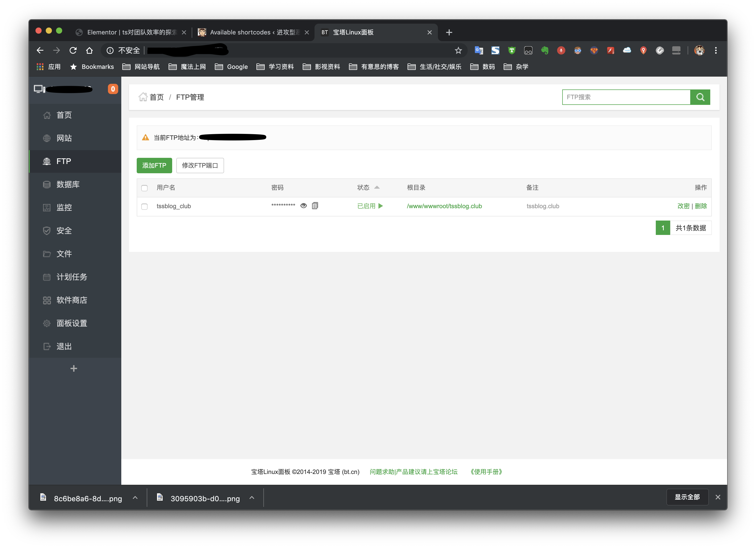
Task: Click the plus icon below sidebar menu
Action: pyautogui.click(x=74, y=368)
